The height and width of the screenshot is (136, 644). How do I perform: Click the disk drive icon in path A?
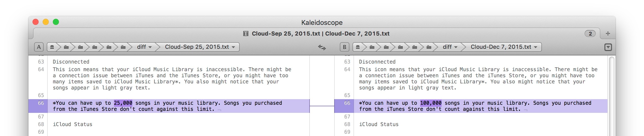coord(52,47)
